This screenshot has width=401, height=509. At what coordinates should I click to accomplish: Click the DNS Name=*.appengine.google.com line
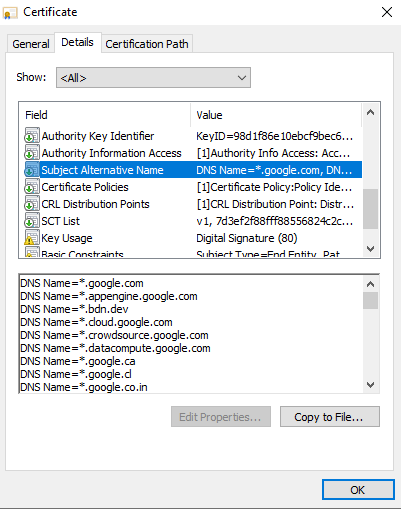(x=109, y=296)
